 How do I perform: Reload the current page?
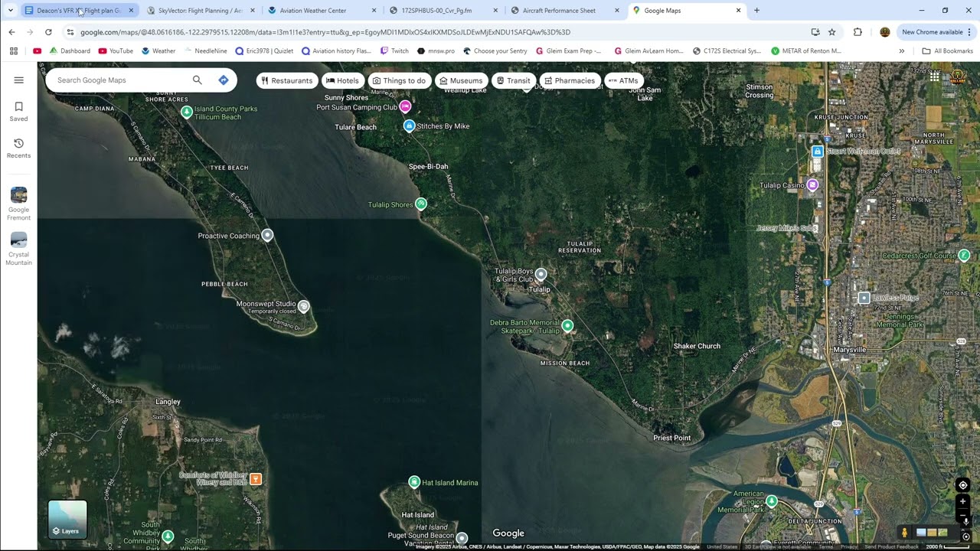pyautogui.click(x=48, y=32)
